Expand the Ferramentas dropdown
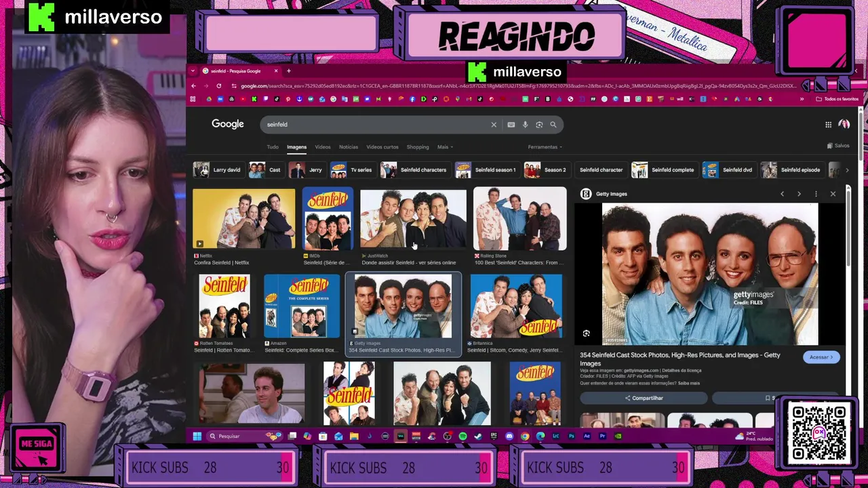The image size is (868, 488). pos(545,147)
